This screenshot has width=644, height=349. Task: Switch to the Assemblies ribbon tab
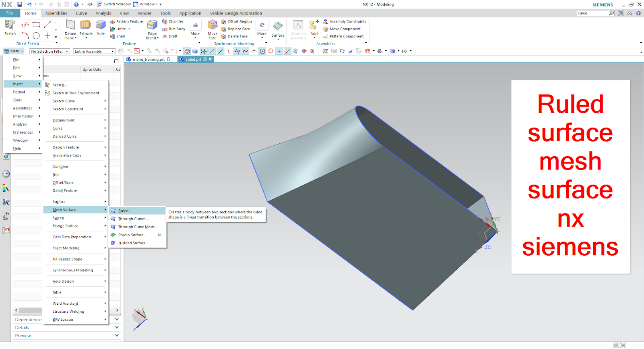coord(56,13)
